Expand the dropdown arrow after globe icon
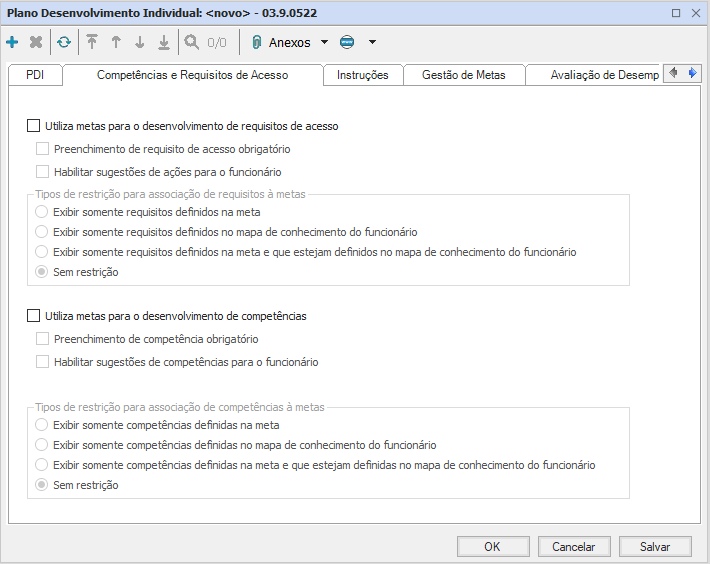710x564 pixels. tap(372, 43)
